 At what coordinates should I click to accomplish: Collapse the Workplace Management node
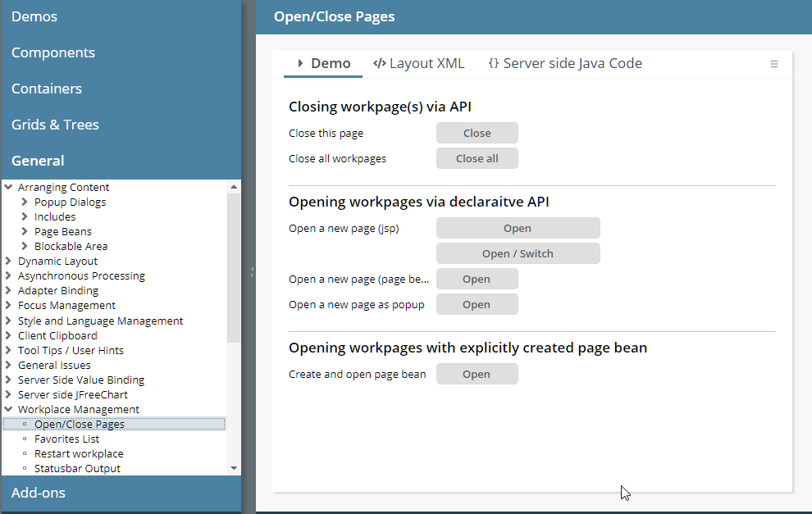(9, 409)
